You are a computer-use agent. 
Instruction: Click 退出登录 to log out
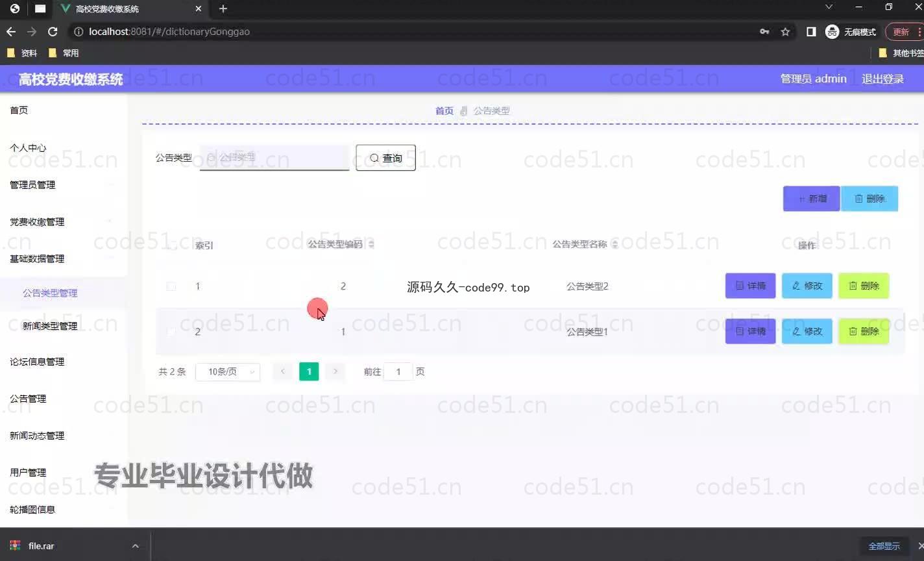(882, 79)
